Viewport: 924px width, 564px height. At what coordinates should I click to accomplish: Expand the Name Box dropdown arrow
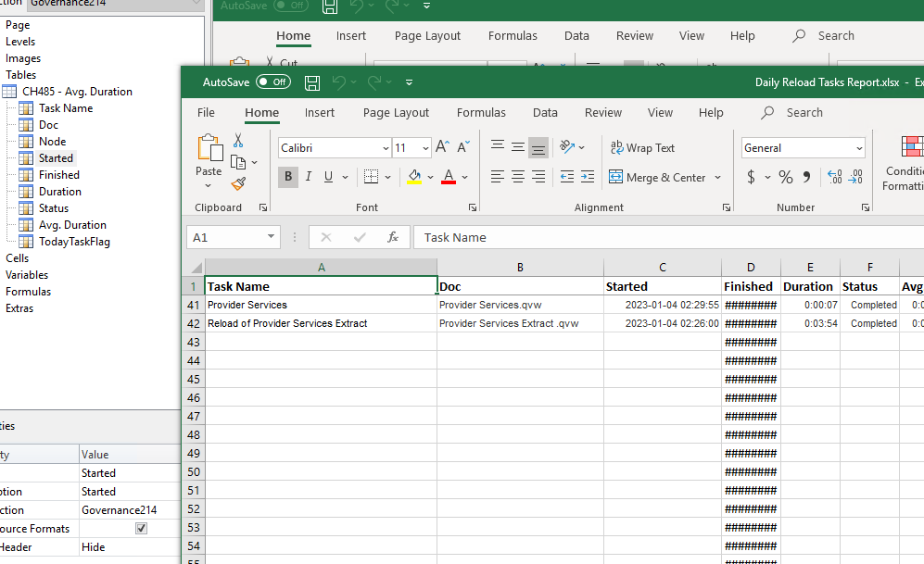[x=271, y=238]
